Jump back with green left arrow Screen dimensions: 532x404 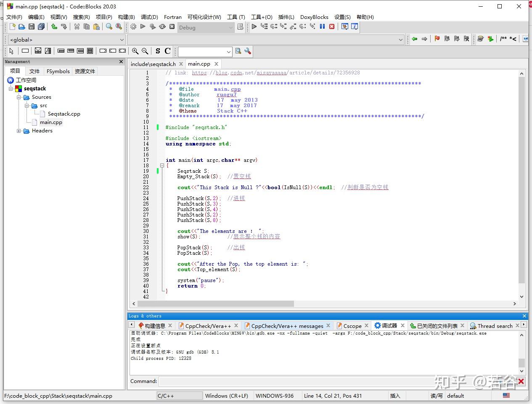coord(415,39)
